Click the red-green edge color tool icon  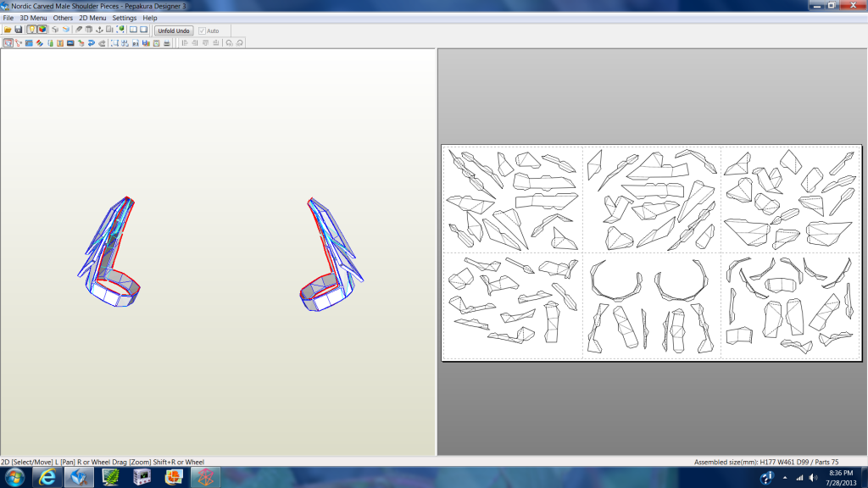point(39,42)
